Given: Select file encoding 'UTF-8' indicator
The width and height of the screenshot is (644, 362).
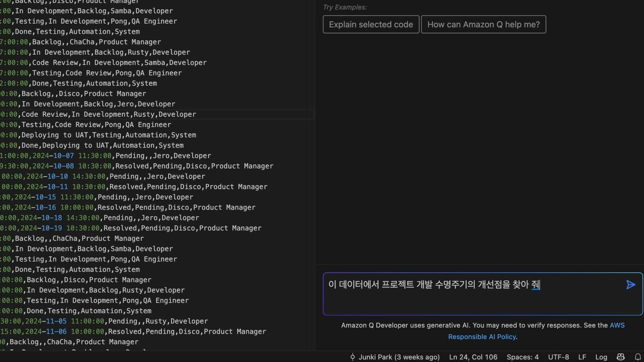Looking at the screenshot, I should (x=558, y=357).
